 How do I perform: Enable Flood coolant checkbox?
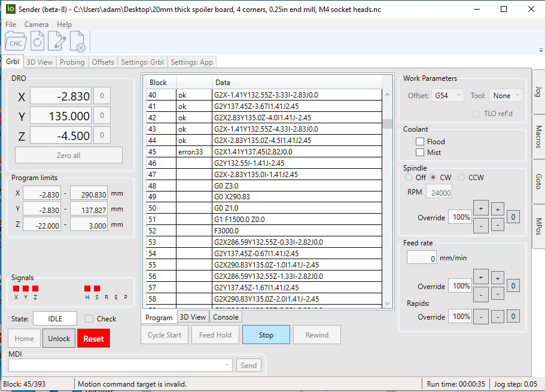point(420,142)
